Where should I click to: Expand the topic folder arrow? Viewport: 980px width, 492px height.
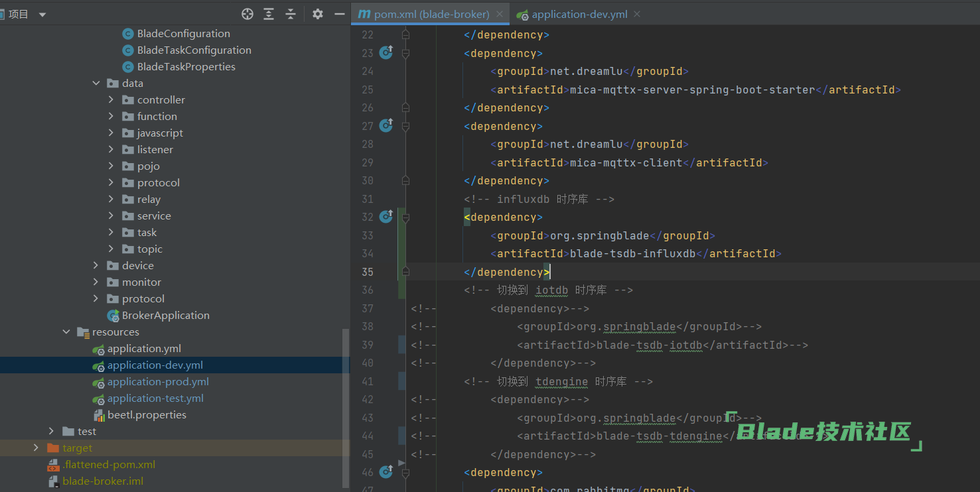111,249
